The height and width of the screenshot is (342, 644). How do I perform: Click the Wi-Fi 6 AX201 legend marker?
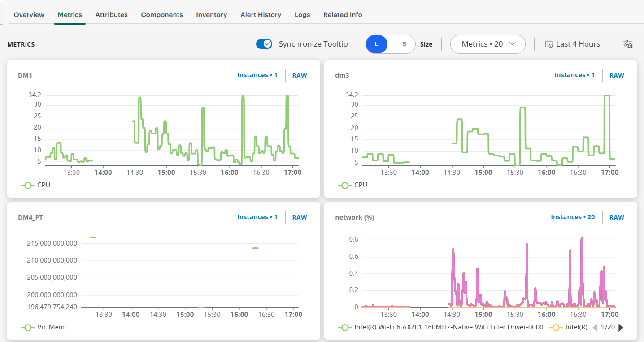tap(345, 327)
